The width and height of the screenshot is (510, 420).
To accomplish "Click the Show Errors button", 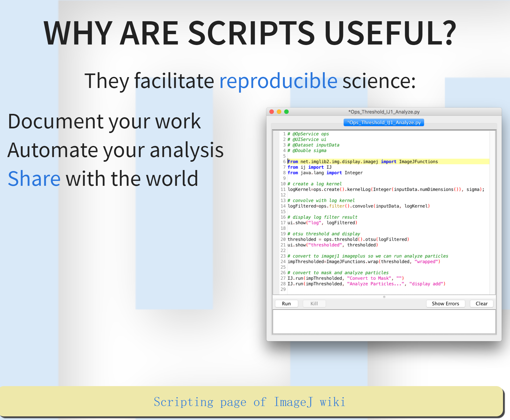I will pyautogui.click(x=445, y=304).
